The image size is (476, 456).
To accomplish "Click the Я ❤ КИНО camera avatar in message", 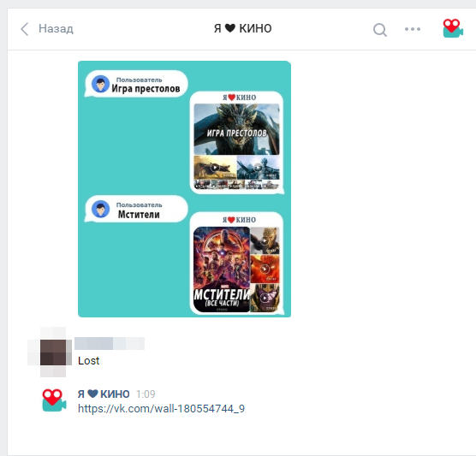I will coord(54,400).
